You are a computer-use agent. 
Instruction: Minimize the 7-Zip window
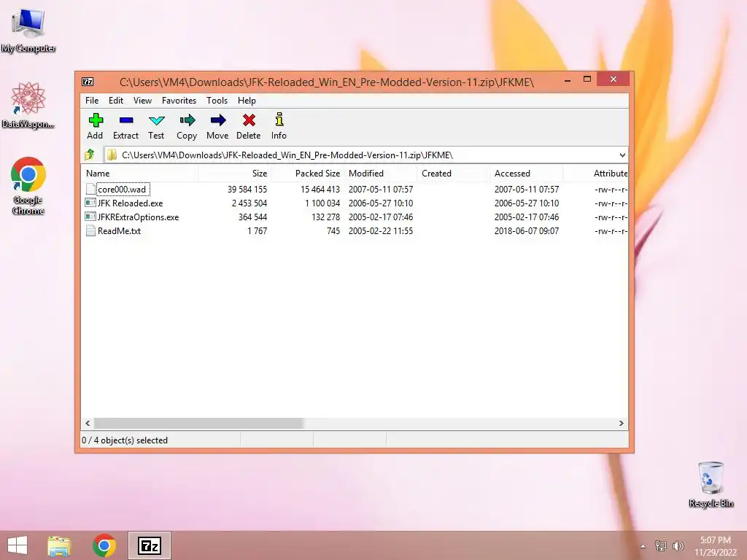tap(568, 80)
